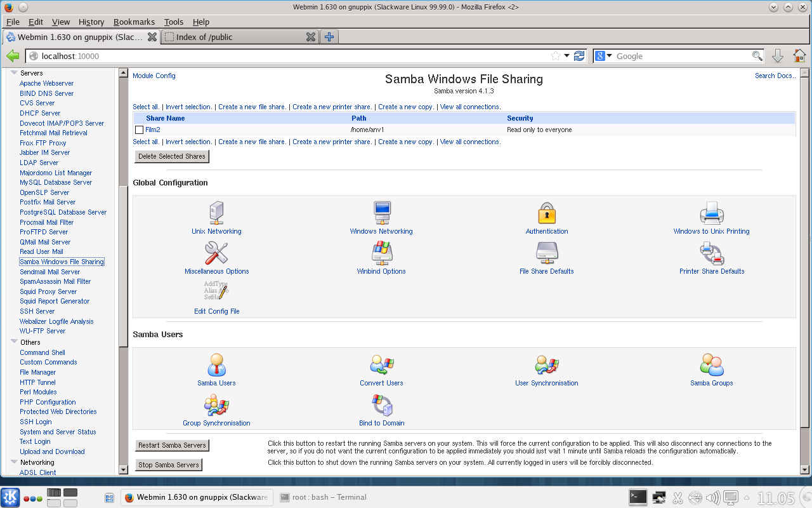812x508 pixels.
Task: Open a new tab with plus icon
Action: coord(329,37)
